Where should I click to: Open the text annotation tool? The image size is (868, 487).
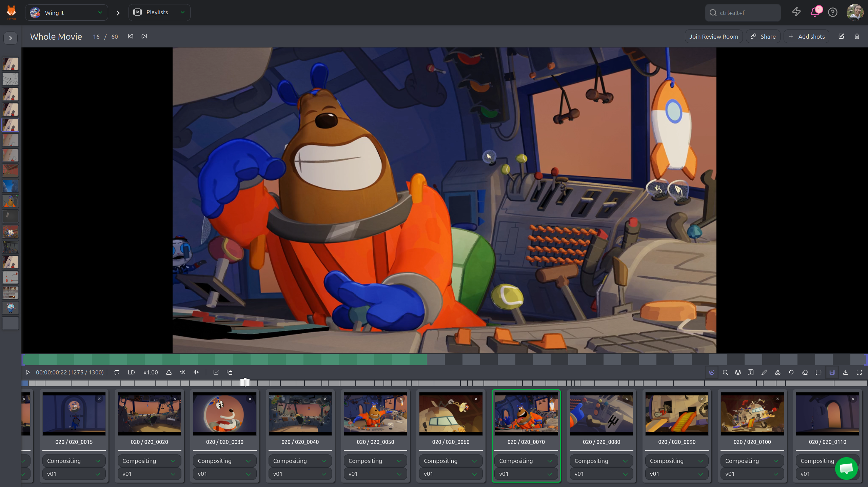click(x=751, y=372)
